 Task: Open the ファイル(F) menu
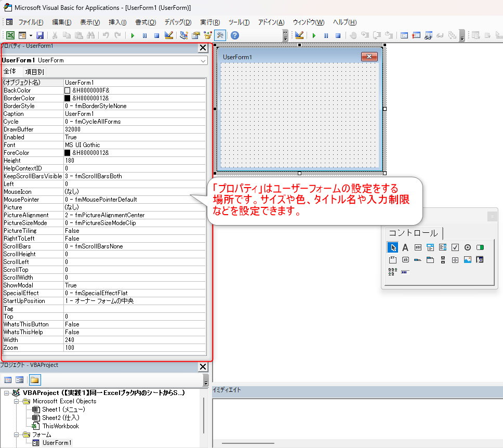pyautogui.click(x=31, y=22)
